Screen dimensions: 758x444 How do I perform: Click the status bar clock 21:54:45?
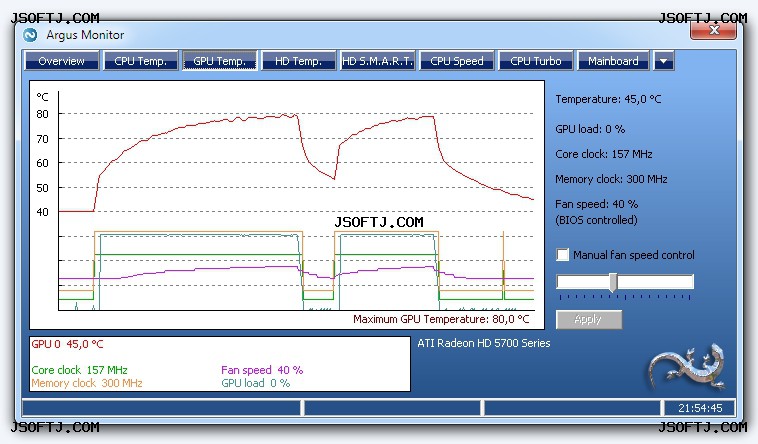click(x=700, y=408)
